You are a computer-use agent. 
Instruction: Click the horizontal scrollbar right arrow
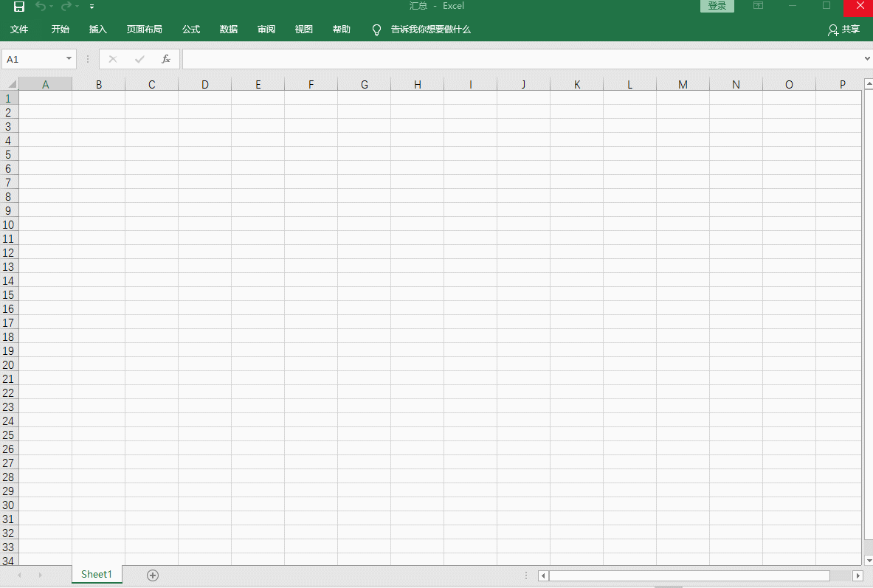tap(858, 575)
